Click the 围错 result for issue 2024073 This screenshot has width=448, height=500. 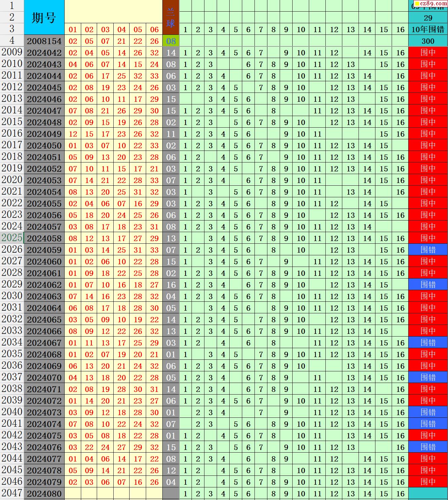click(x=428, y=412)
